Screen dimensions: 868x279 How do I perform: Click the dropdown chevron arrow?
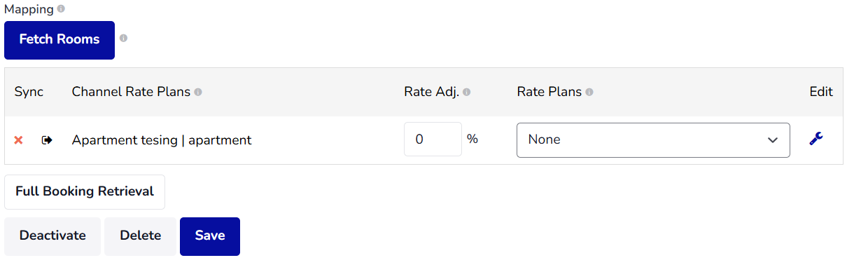pyautogui.click(x=773, y=140)
